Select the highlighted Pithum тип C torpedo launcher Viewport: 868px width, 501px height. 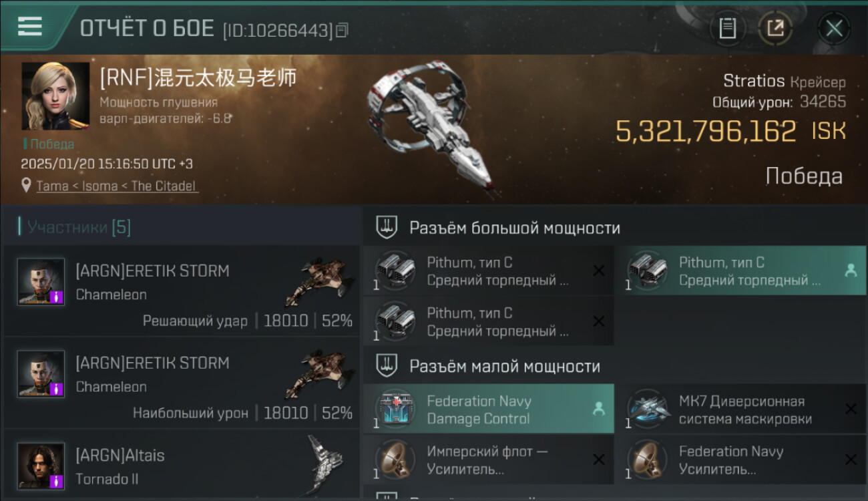coord(740,271)
